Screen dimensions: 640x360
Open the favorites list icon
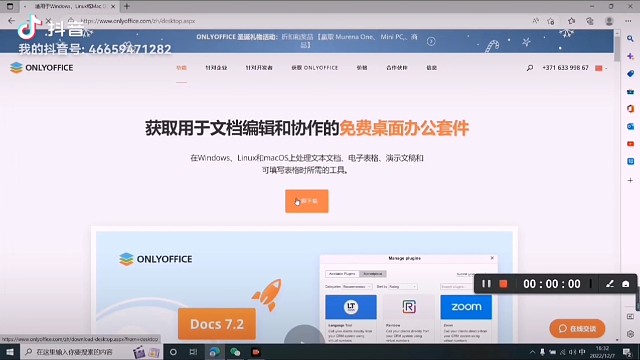[571, 21]
